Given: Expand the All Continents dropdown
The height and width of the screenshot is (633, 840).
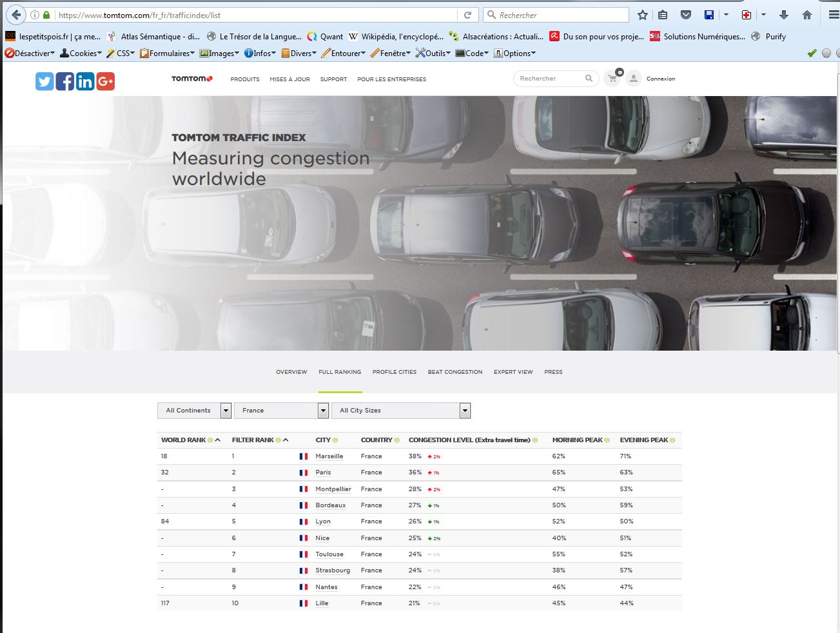Looking at the screenshot, I should click(194, 411).
